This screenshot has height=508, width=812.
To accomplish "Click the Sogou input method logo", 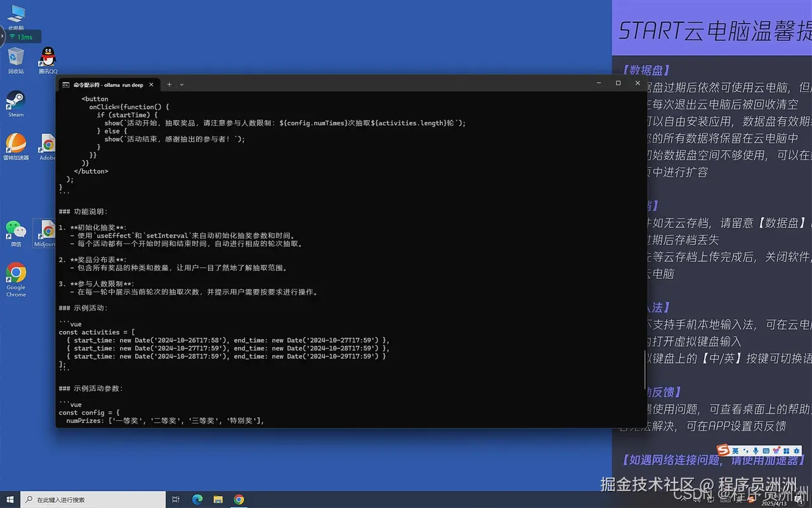I will [x=723, y=450].
